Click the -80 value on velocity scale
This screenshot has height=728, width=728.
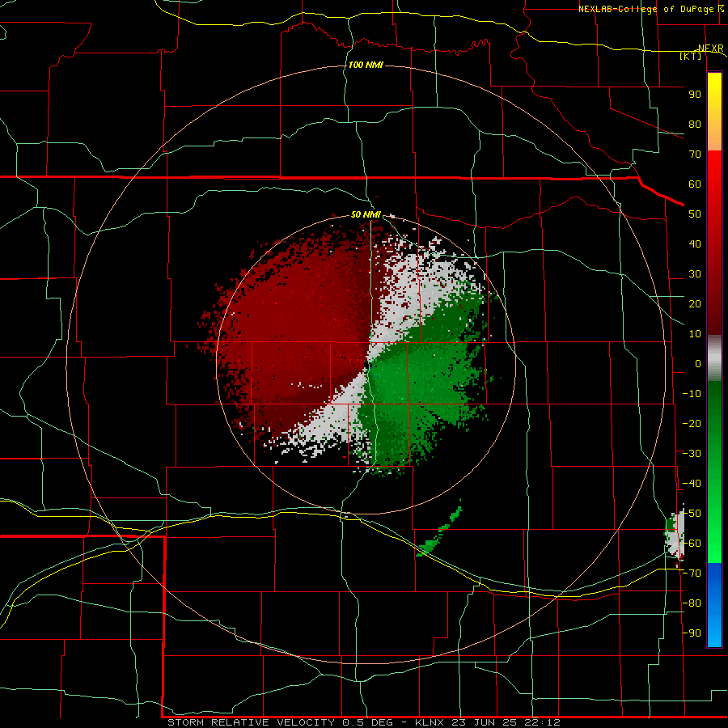(x=692, y=603)
